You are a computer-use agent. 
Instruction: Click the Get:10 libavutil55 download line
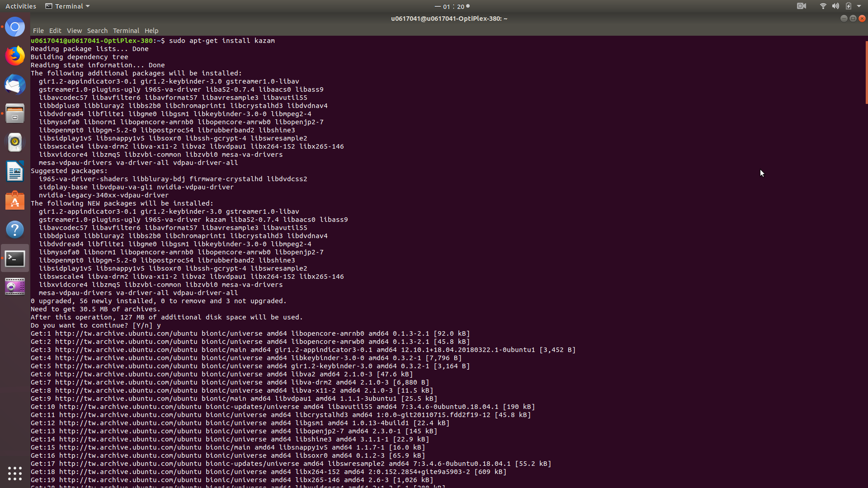(283, 407)
